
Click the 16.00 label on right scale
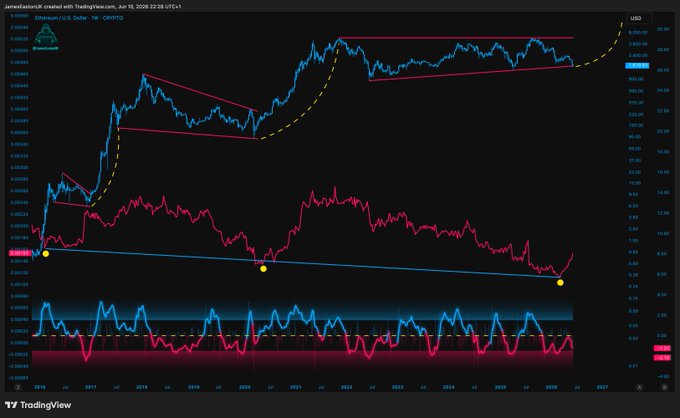pos(663,172)
